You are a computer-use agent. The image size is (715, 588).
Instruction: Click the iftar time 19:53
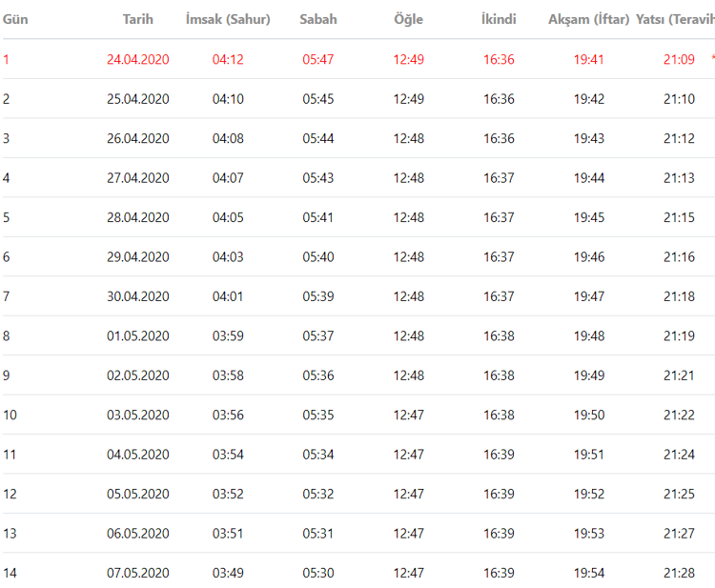[589, 534]
